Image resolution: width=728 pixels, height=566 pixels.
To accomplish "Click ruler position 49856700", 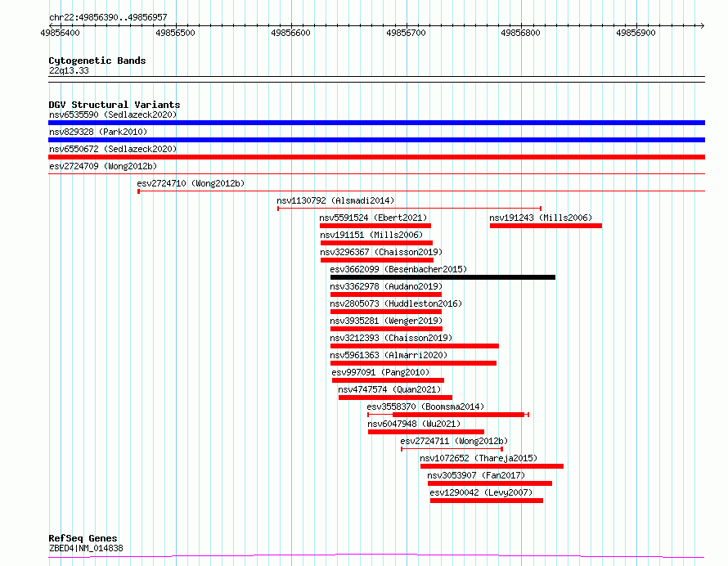I will 406,33.
